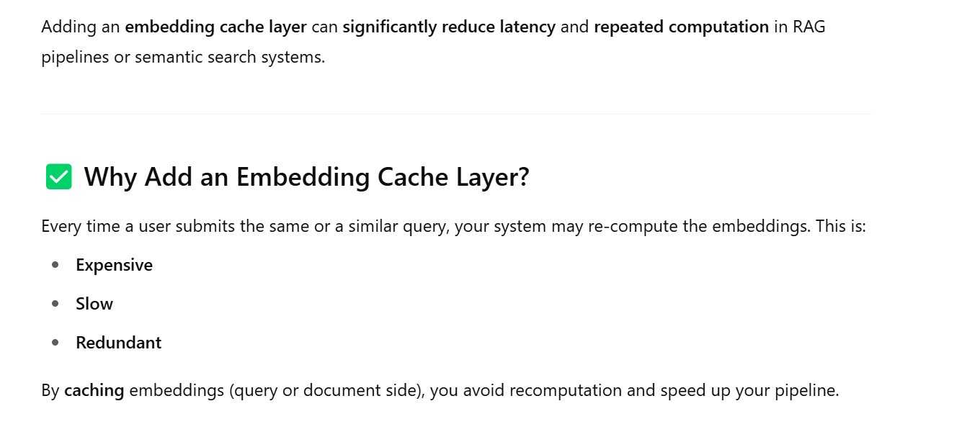Screen dimensions: 980x437
Task: Select the 'Expensive' bullet item text
Action: point(114,265)
